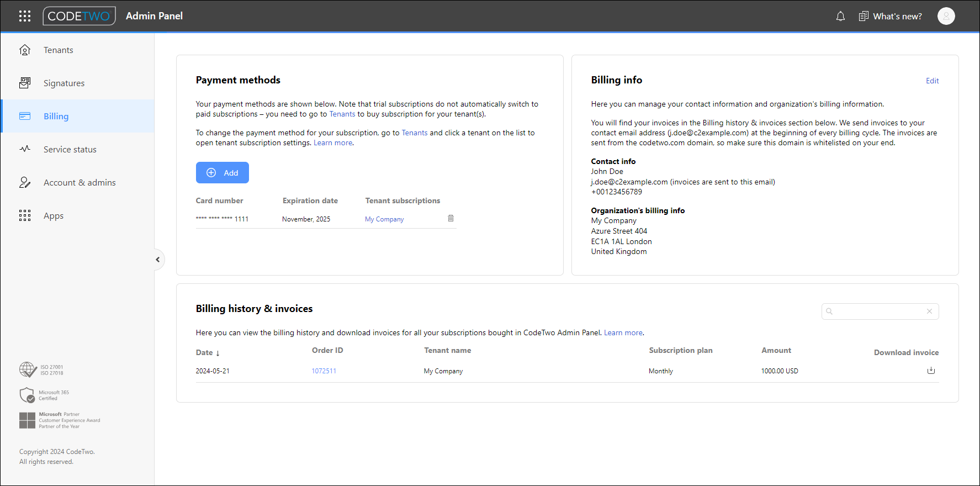Clear the billing history search
The image size is (980, 486).
tap(929, 311)
